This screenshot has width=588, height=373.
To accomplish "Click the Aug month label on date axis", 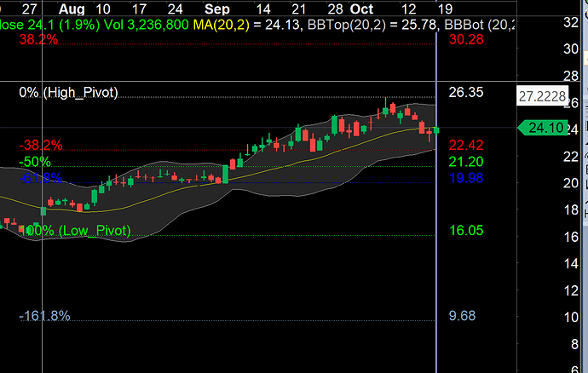I will pyautogui.click(x=72, y=9).
